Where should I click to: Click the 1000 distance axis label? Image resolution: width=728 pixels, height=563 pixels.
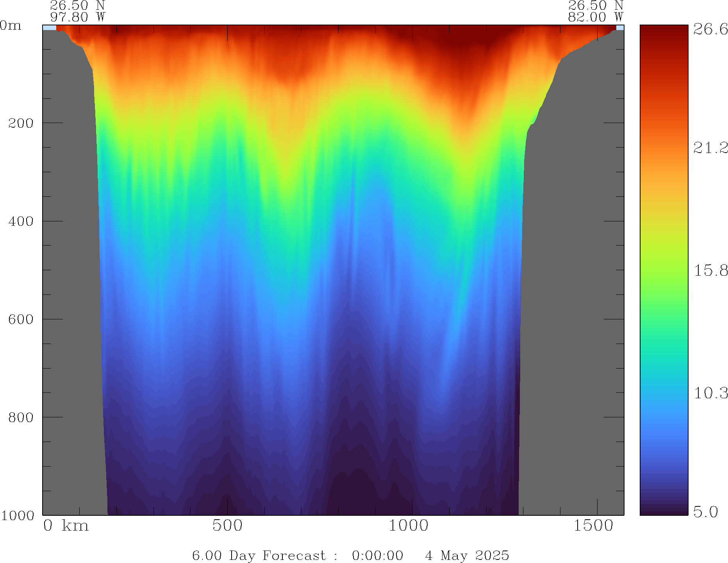pyautogui.click(x=408, y=526)
